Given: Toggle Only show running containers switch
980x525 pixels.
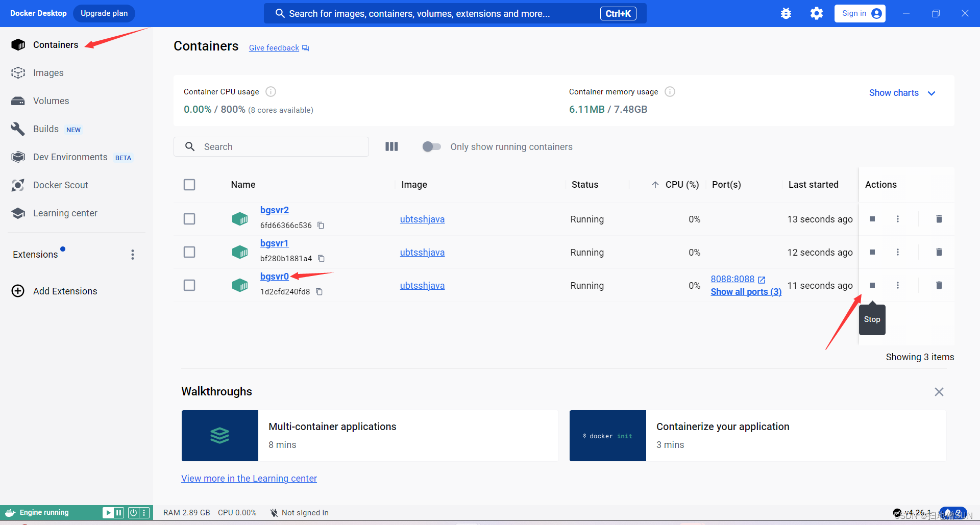Looking at the screenshot, I should click(x=432, y=146).
